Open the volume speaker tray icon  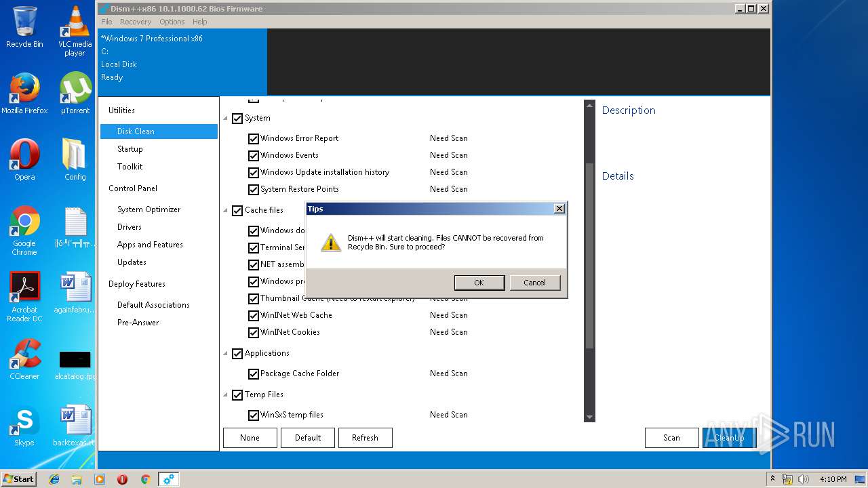click(804, 479)
